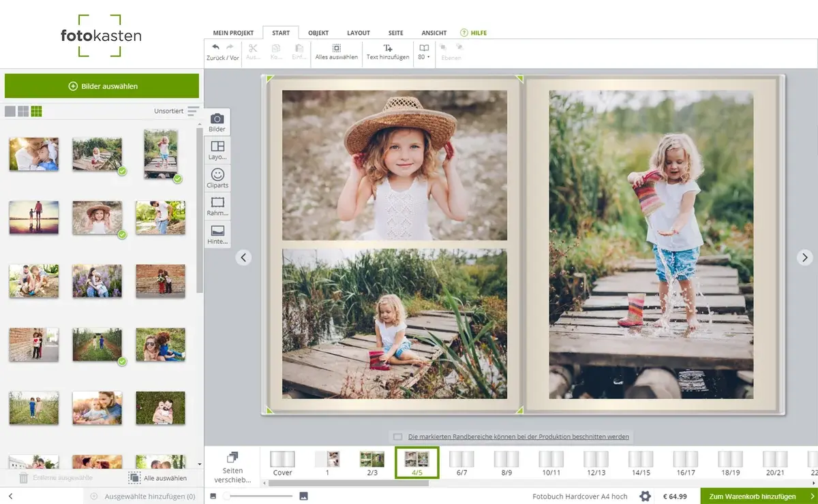Click the Seiten verschieben button
Image resolution: width=818 pixels, height=504 pixels.
click(232, 467)
